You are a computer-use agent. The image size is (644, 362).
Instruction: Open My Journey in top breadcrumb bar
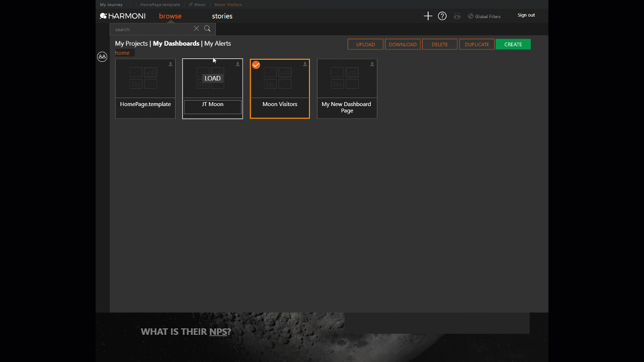(111, 5)
